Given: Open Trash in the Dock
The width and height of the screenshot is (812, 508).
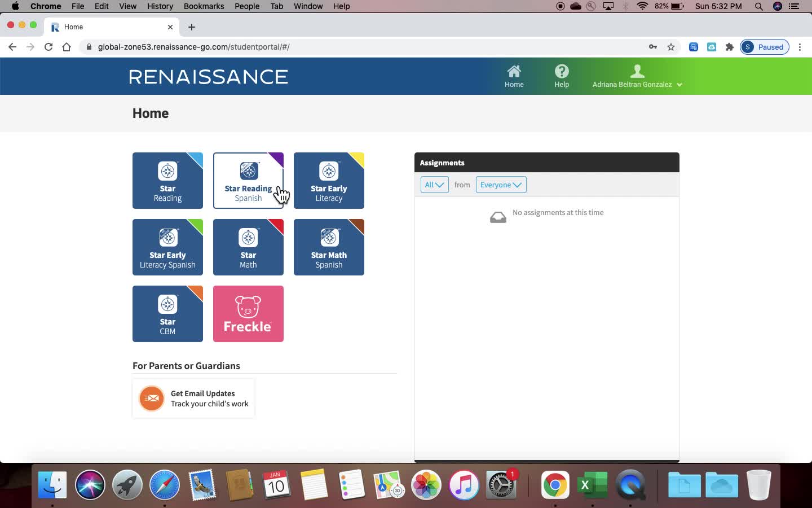Looking at the screenshot, I should (x=759, y=485).
